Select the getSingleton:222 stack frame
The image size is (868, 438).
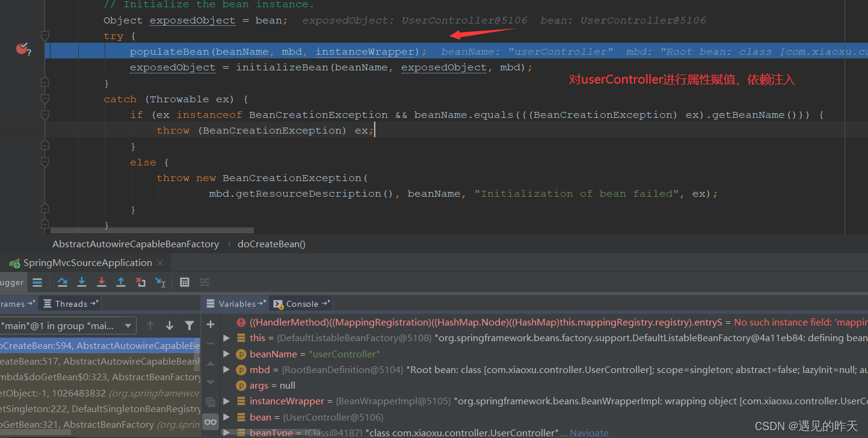tap(100, 409)
